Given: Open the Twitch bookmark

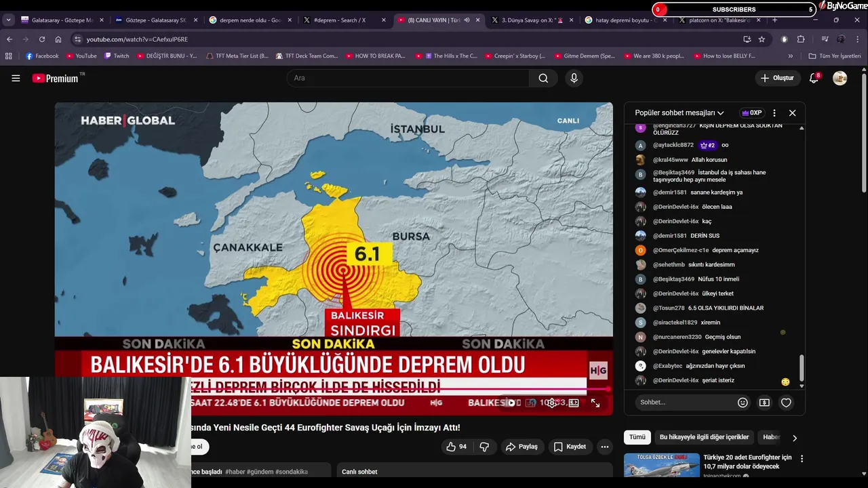Looking at the screenshot, I should (x=117, y=56).
